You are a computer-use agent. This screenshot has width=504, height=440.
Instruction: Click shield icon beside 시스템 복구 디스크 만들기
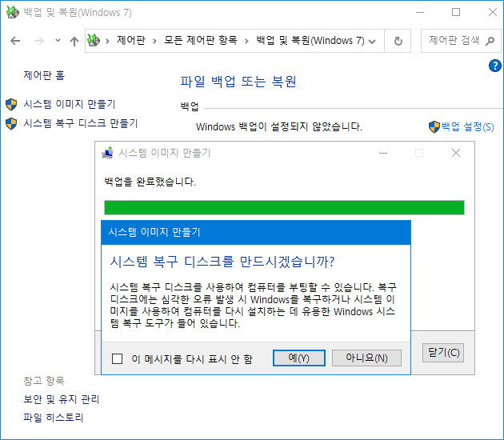pyautogui.click(x=11, y=124)
